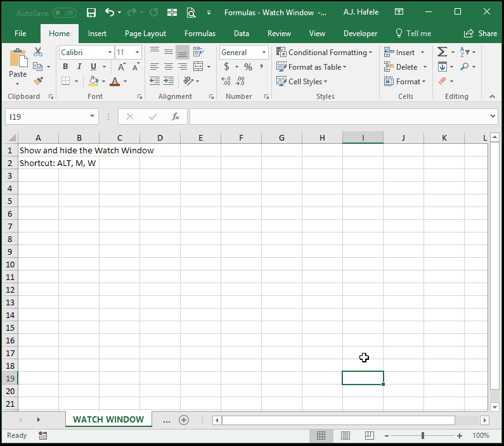
Task: Click the Copy icon
Action: (37, 67)
